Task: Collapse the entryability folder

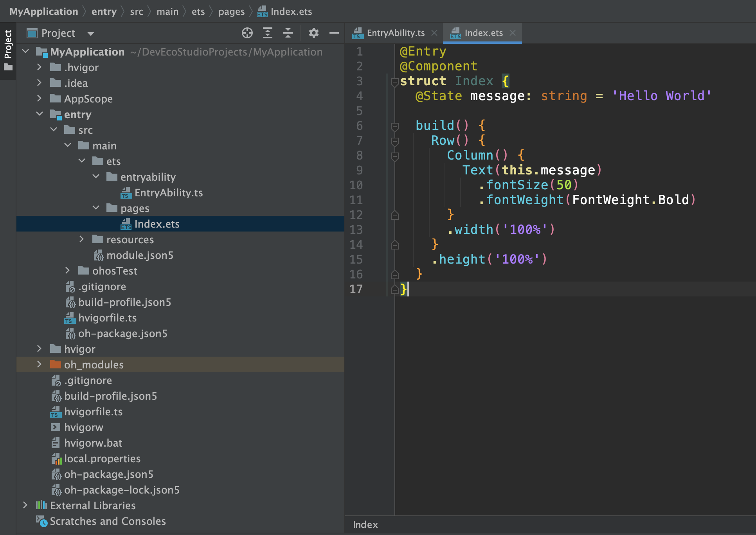Action: click(x=96, y=177)
